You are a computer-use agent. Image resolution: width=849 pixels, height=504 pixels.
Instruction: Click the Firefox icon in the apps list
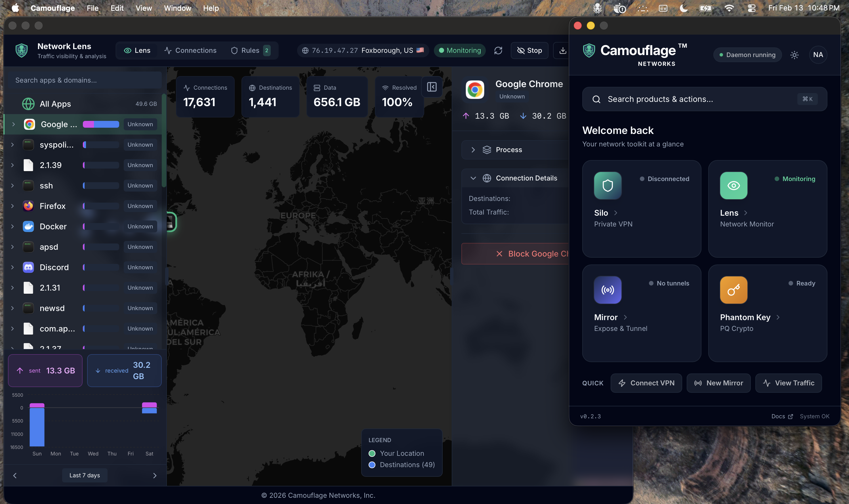28,206
